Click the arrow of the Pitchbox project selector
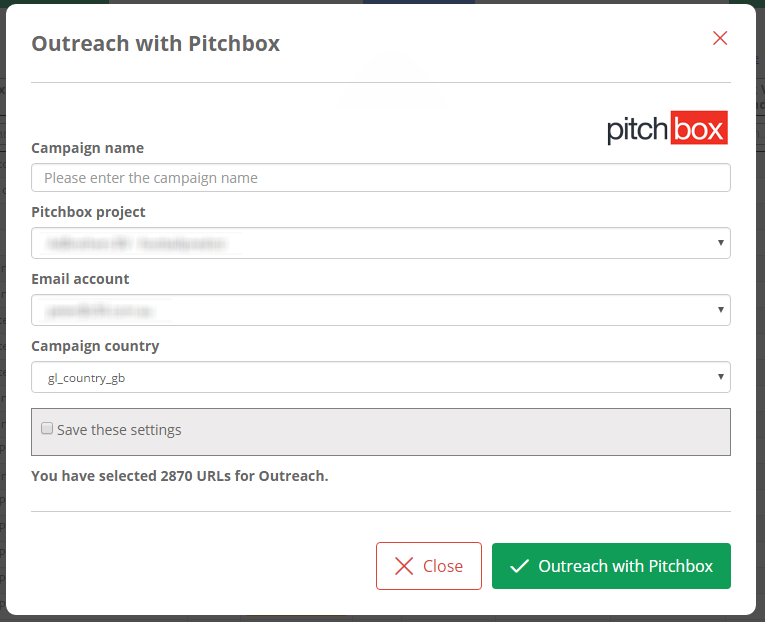The width and height of the screenshot is (765, 622). tap(721, 243)
